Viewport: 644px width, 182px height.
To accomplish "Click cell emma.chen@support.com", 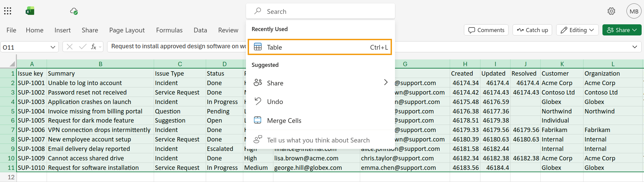I will tap(405, 167).
